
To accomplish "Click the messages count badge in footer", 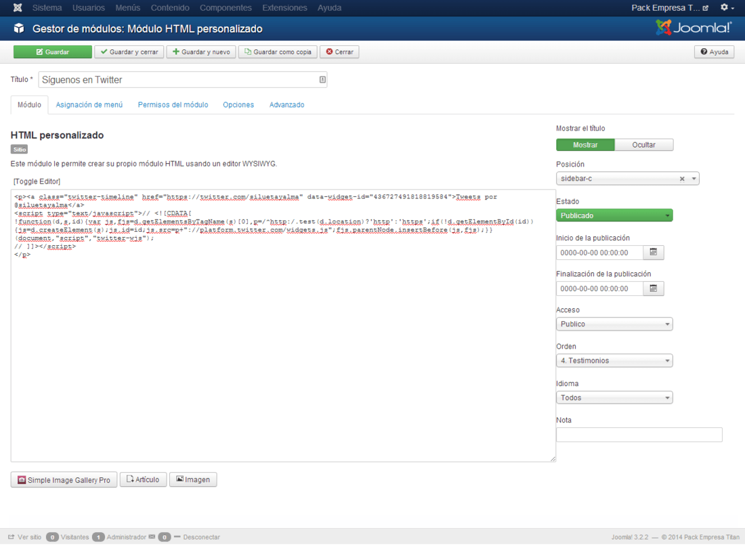I will tap(165, 537).
